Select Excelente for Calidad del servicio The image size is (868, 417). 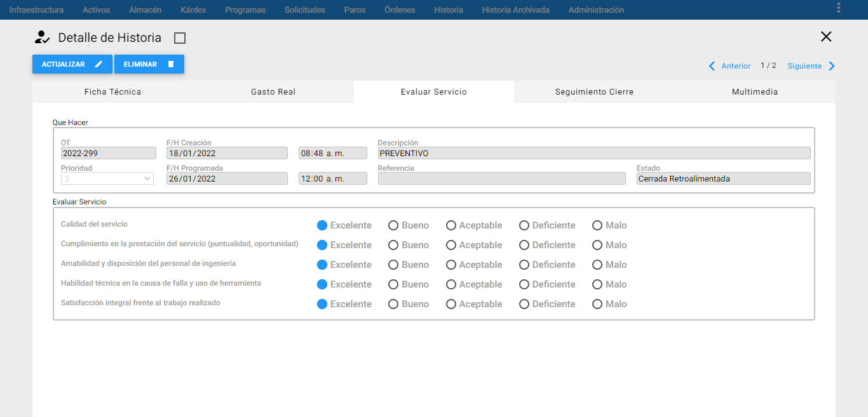[x=322, y=225]
